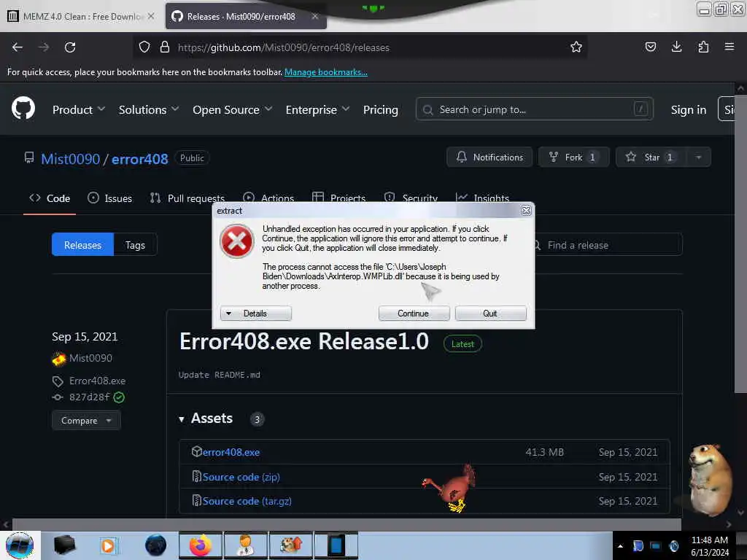Click the Notifications bell button

point(489,157)
